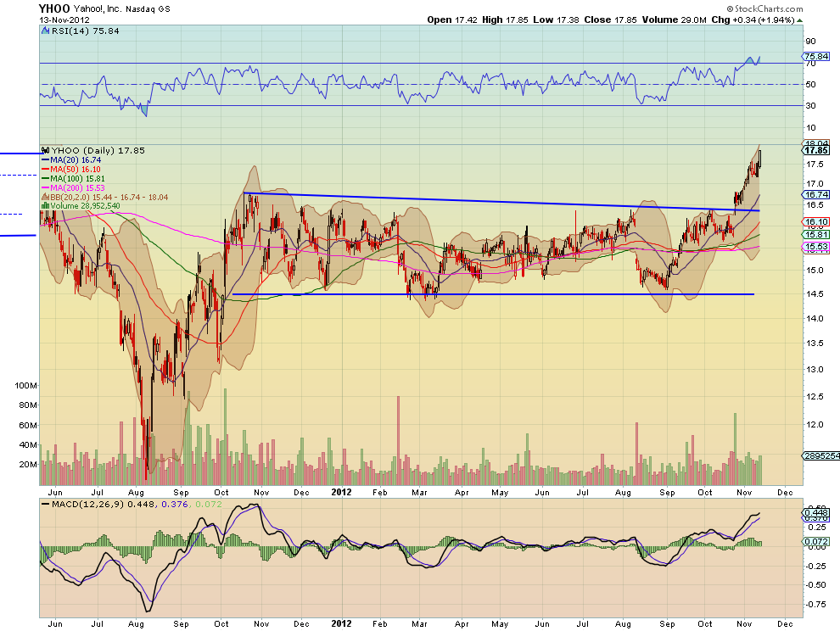Screen dimensions: 840x631
Task: Click the price axis label 13.0
Action: pos(815,370)
